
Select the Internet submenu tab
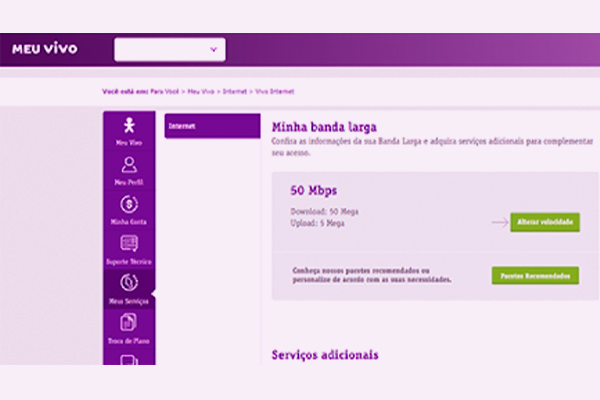(212, 126)
